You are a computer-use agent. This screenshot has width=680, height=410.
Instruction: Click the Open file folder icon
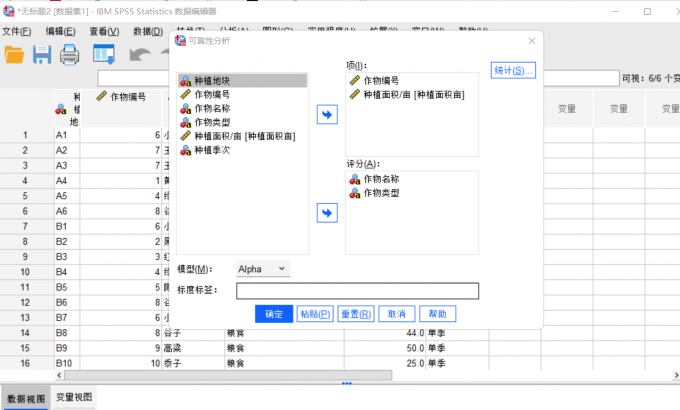(14, 55)
